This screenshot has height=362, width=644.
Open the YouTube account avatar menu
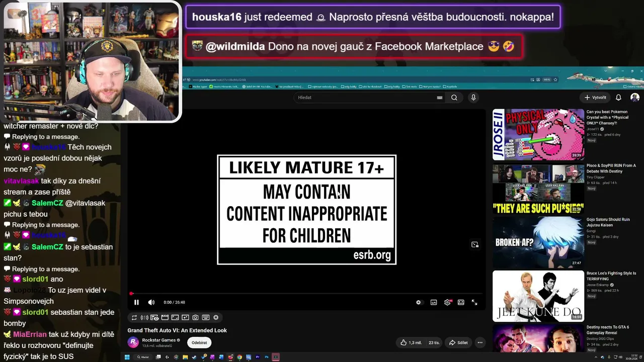[635, 98]
